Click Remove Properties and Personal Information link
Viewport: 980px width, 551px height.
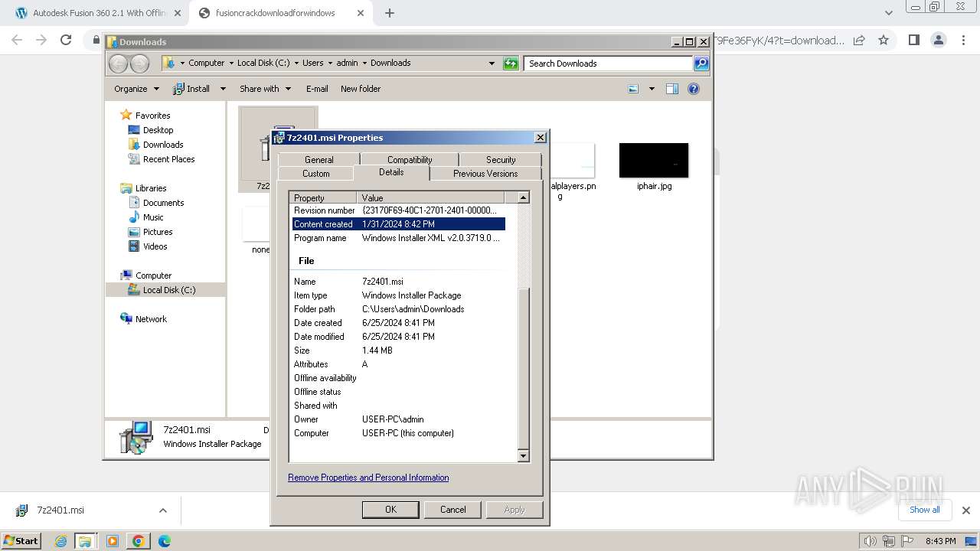(368, 478)
